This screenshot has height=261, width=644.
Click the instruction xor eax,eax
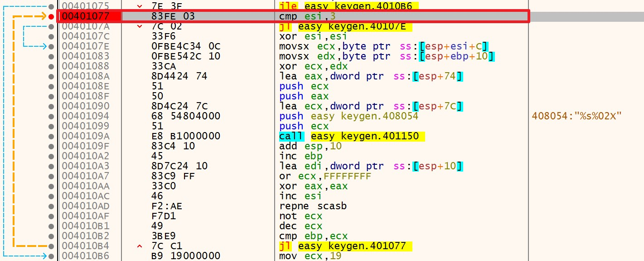click(x=314, y=186)
